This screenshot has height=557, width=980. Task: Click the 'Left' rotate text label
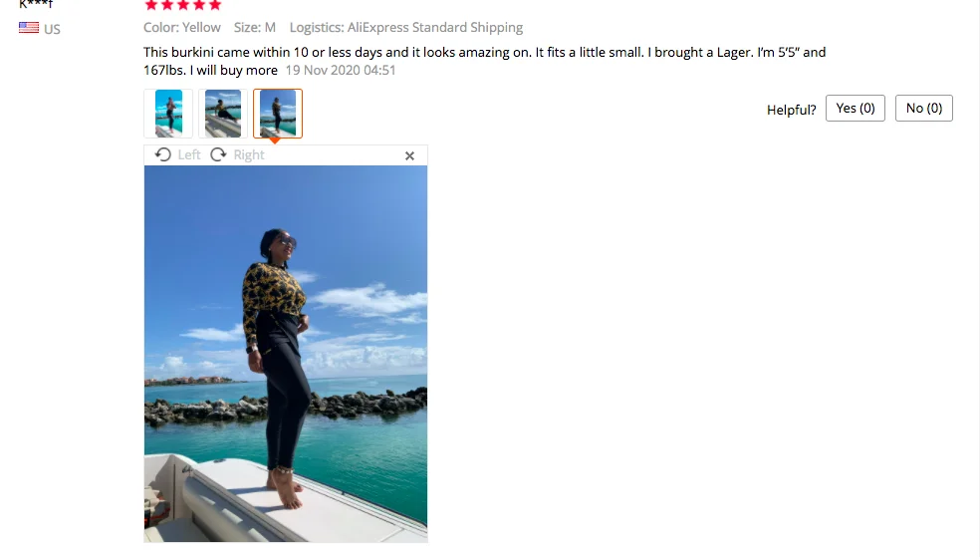(x=189, y=155)
